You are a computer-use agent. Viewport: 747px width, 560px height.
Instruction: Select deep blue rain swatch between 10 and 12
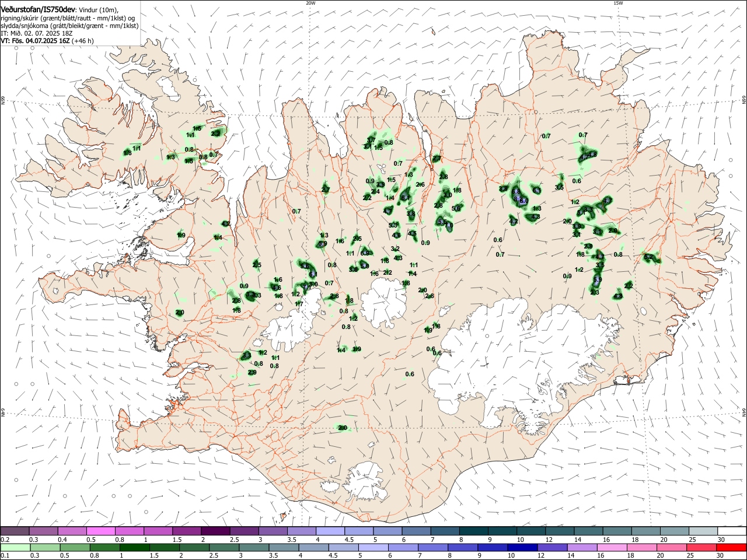[522, 548]
